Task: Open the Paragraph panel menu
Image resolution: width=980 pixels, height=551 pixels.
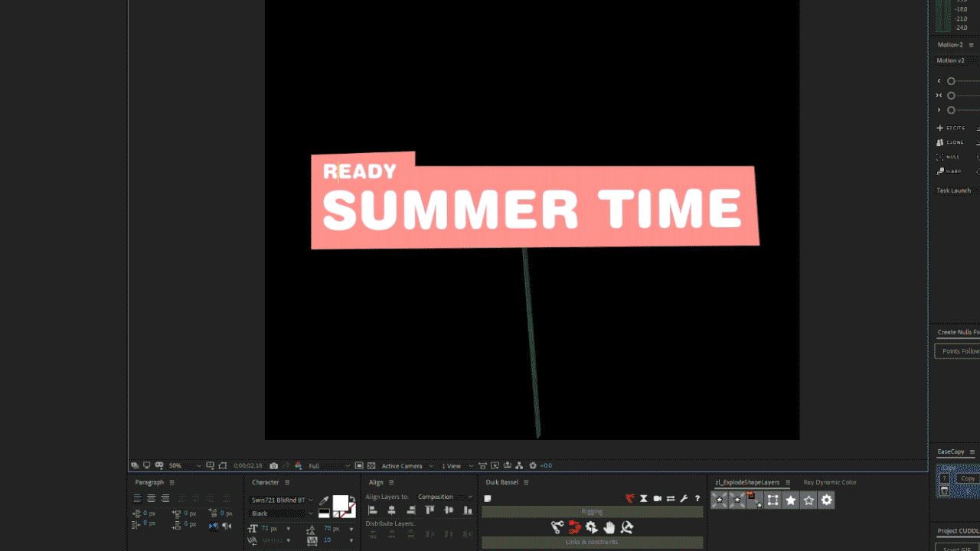Action: pos(171,483)
